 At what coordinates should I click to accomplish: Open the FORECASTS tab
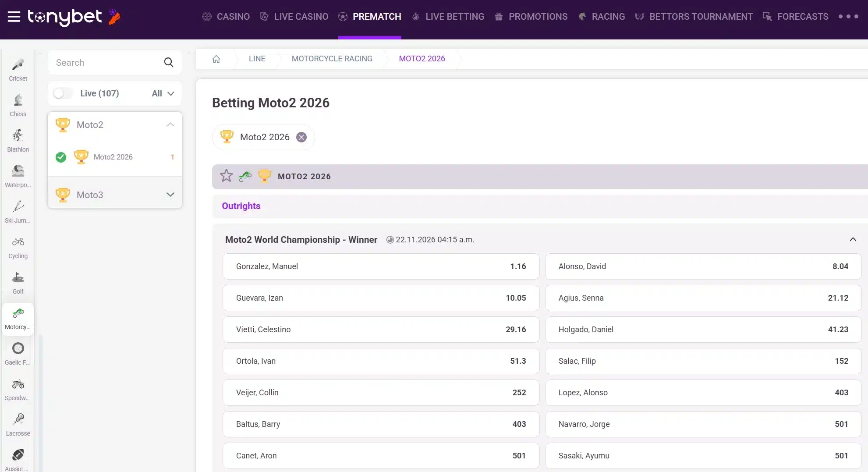pyautogui.click(x=796, y=17)
